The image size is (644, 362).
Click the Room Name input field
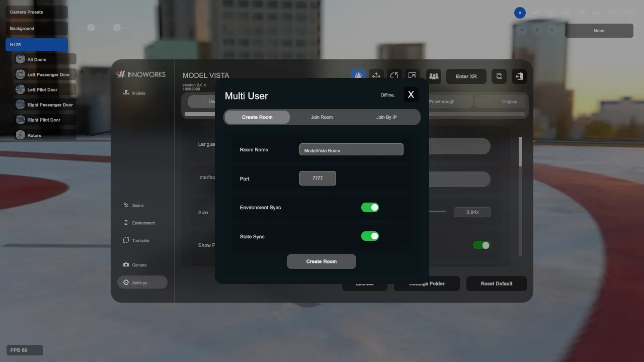(x=351, y=149)
